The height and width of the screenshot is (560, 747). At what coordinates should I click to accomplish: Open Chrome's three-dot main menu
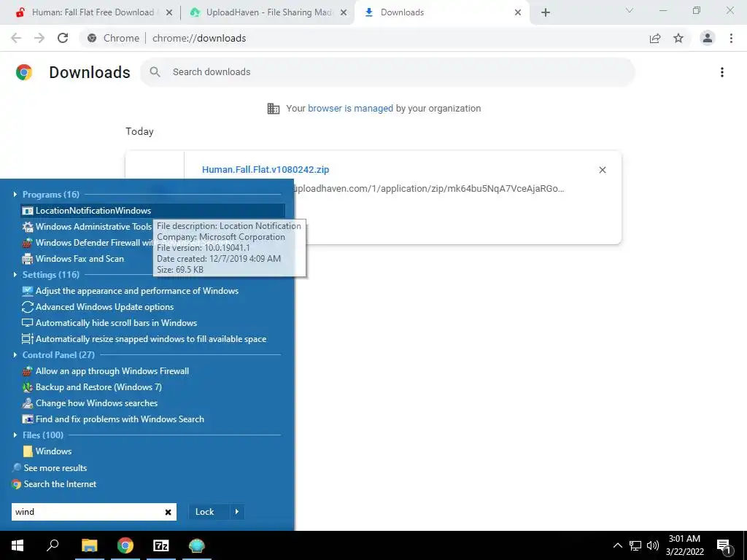click(x=731, y=38)
